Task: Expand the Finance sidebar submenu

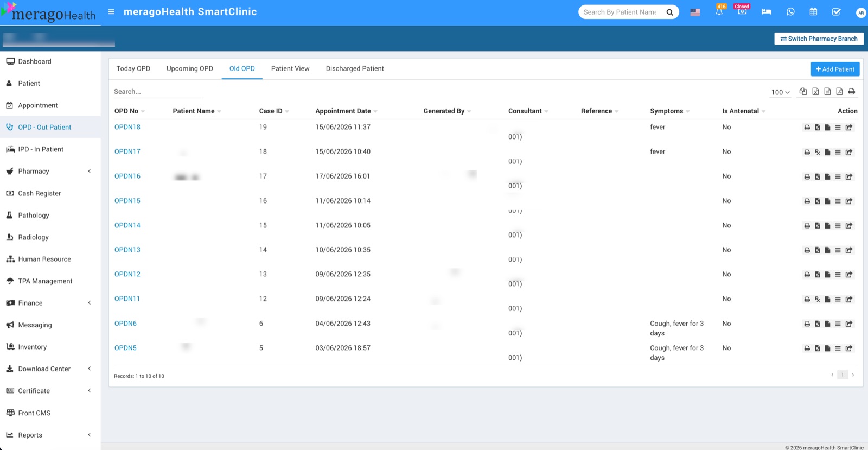Action: click(50, 303)
